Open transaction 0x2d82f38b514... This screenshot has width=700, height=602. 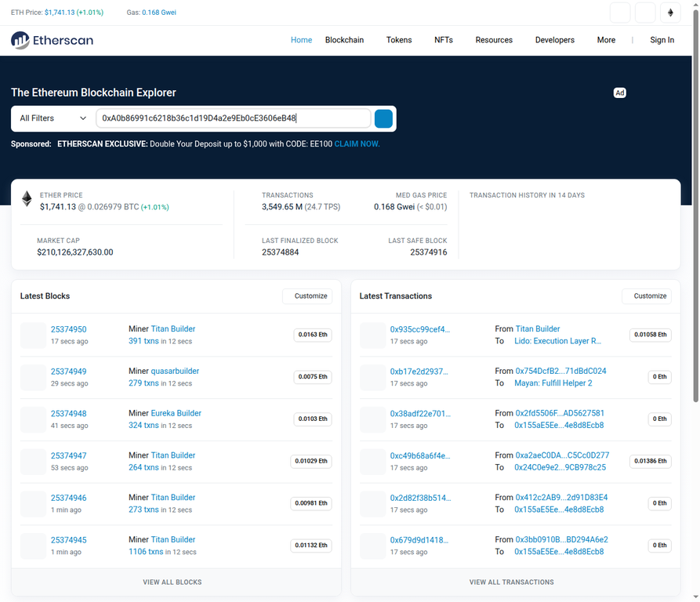(x=420, y=498)
